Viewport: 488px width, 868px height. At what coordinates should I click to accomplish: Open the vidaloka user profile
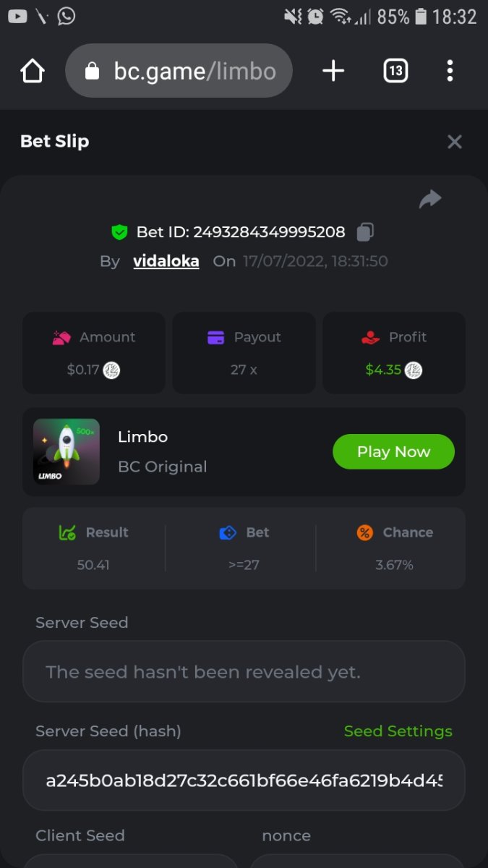166,261
